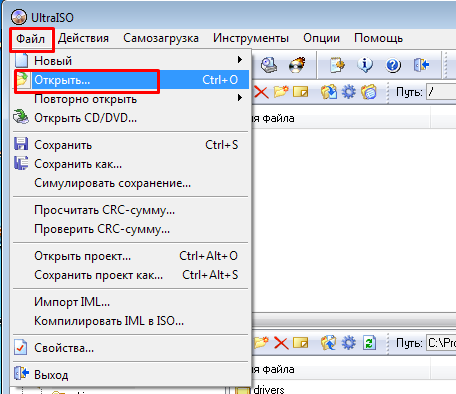
Task: Open the Помощь menu
Action: tap(378, 38)
